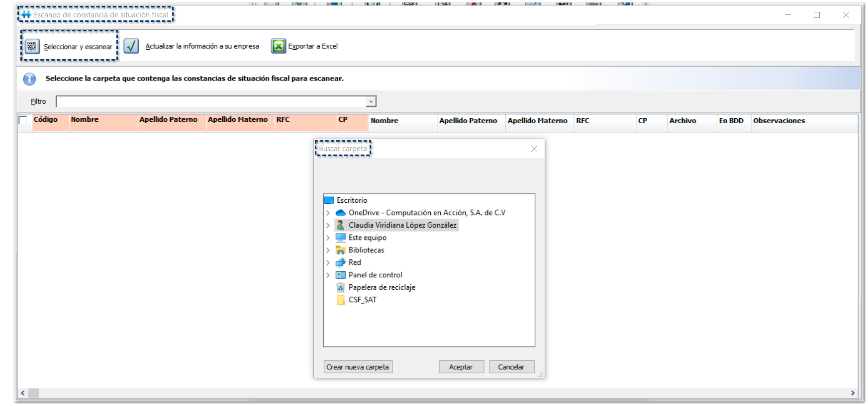Image resolution: width=868 pixels, height=406 pixels.
Task: Click the Exportar a Excel toolbar button
Action: (304, 46)
